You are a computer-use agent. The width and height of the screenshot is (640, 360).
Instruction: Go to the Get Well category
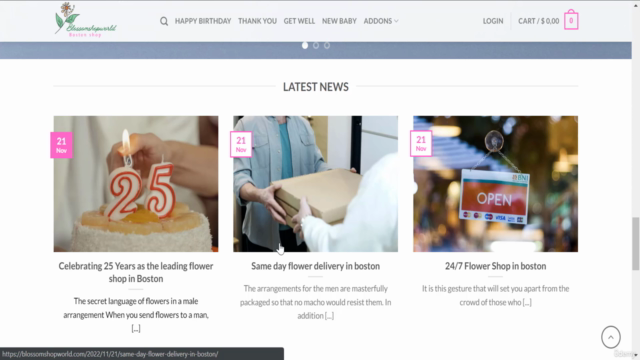[x=299, y=21]
